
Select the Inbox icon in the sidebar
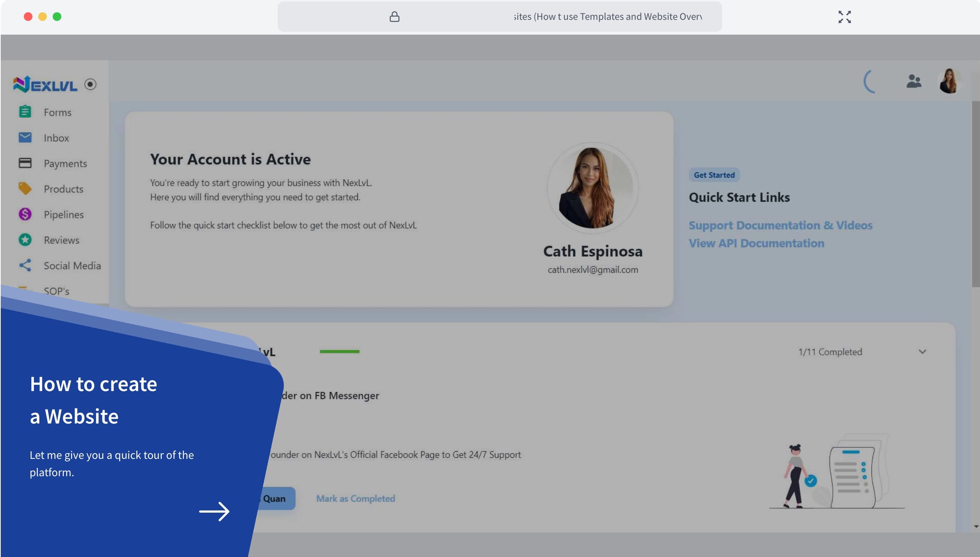[25, 138]
